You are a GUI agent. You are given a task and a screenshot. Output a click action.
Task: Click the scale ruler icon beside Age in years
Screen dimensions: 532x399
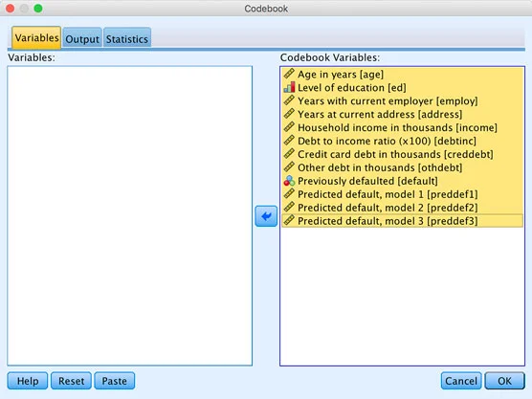289,74
